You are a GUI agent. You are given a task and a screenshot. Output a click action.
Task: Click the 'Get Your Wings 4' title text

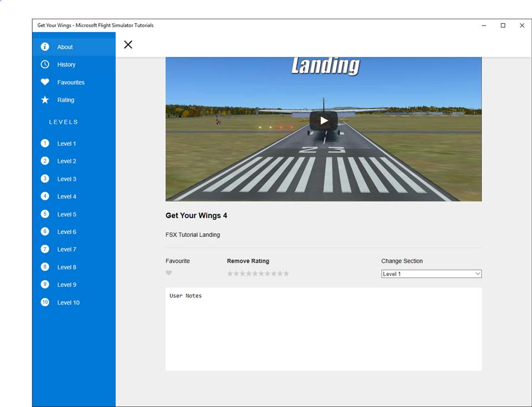click(196, 216)
